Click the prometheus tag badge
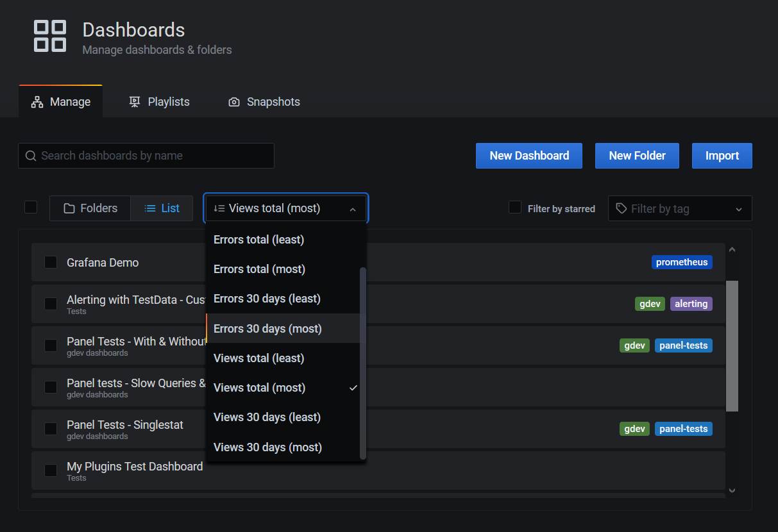The height and width of the screenshot is (532, 778). point(682,262)
